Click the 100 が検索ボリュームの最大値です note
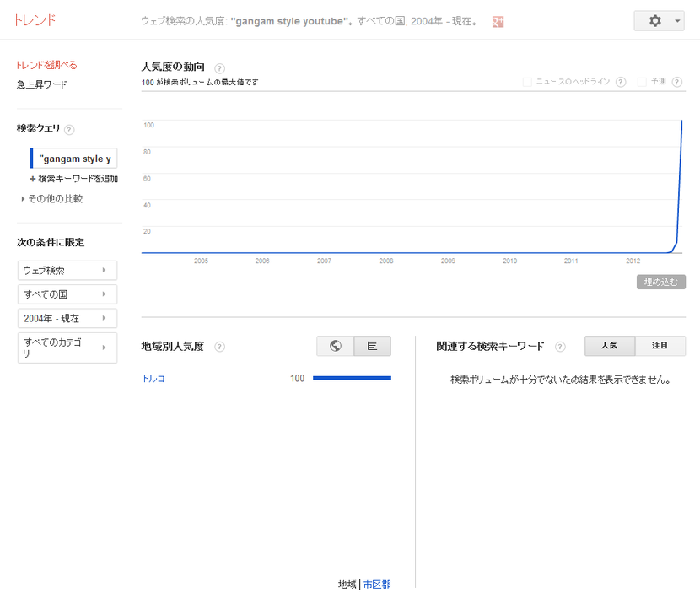Screen dimensions: 700x609 (200, 82)
